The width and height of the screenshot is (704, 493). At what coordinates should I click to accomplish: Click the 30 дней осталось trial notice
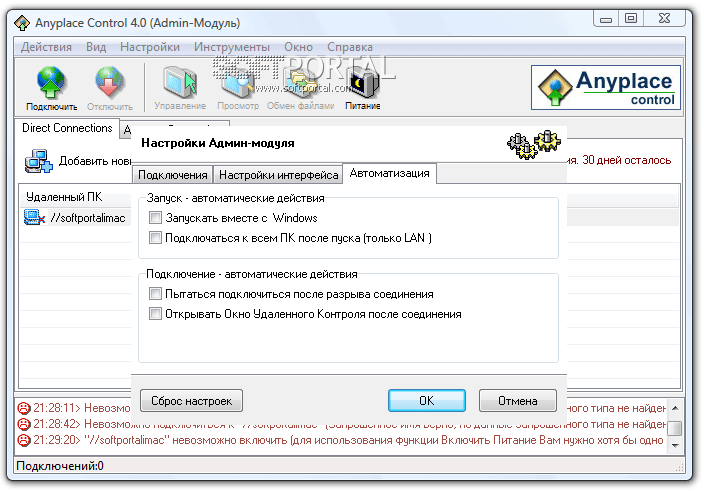(x=626, y=160)
